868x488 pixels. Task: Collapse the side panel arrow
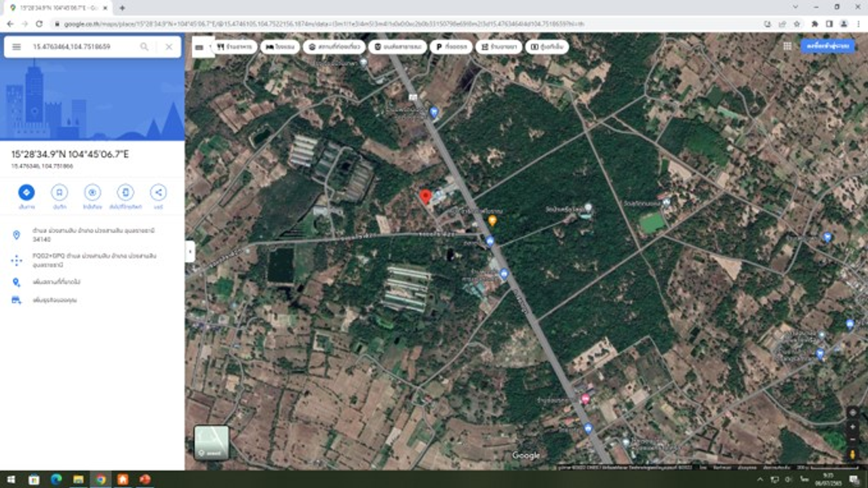[x=190, y=251]
